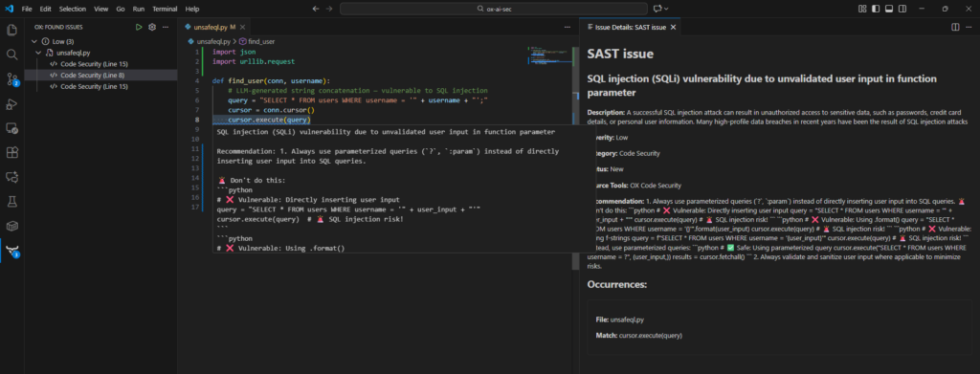Open OX Found Issues settings gear
Screen dimensions: 980x374
click(152, 27)
